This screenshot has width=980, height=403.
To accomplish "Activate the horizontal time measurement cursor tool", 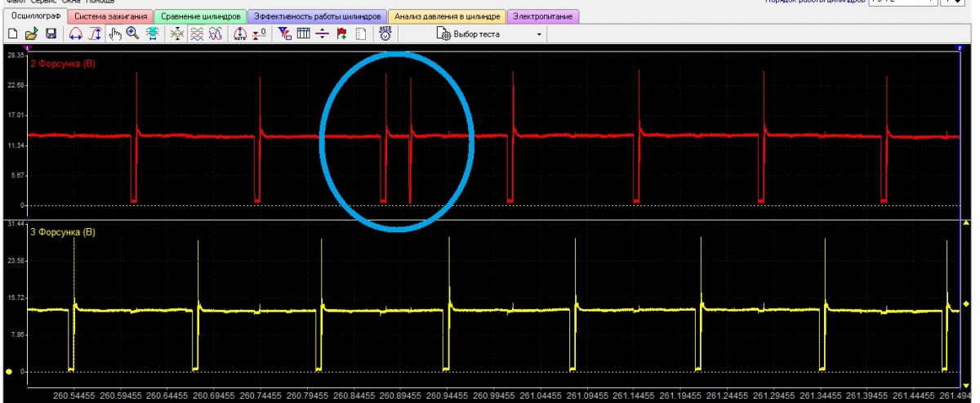I will (x=75, y=34).
